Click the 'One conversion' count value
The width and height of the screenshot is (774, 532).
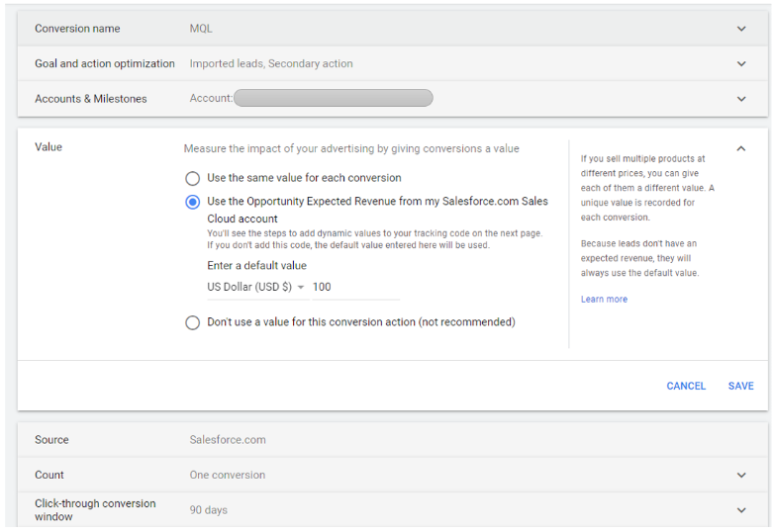coord(228,476)
